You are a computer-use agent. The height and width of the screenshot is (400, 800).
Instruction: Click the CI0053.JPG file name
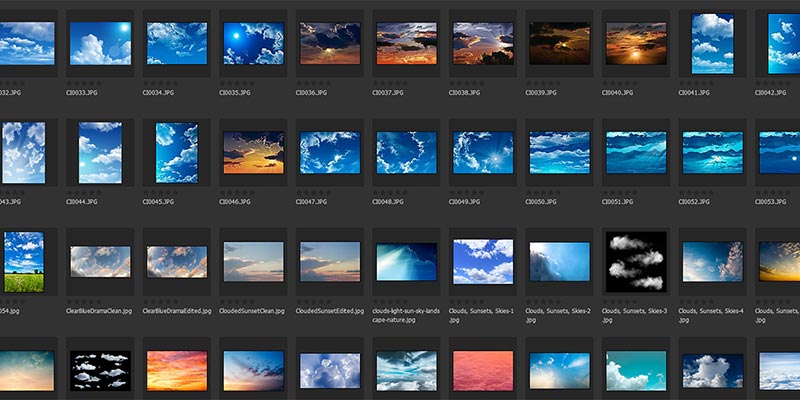[770, 202]
